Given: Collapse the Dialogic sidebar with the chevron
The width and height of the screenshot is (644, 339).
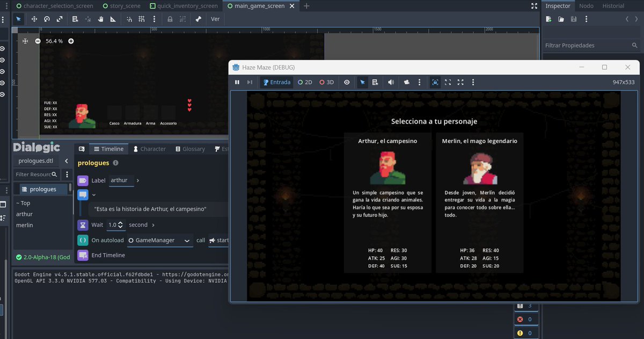Looking at the screenshot, I should click(x=66, y=161).
